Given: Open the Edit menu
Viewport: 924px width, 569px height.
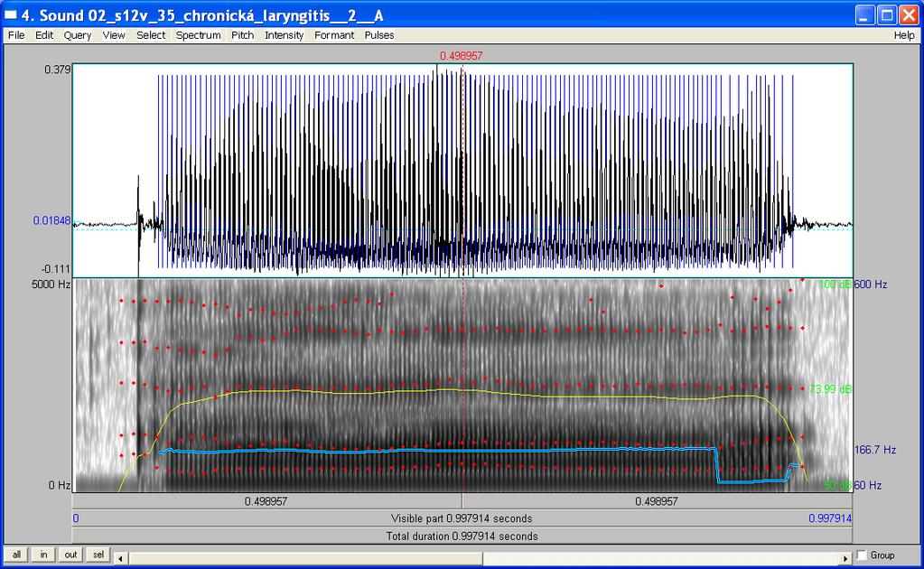Looking at the screenshot, I should [44, 35].
